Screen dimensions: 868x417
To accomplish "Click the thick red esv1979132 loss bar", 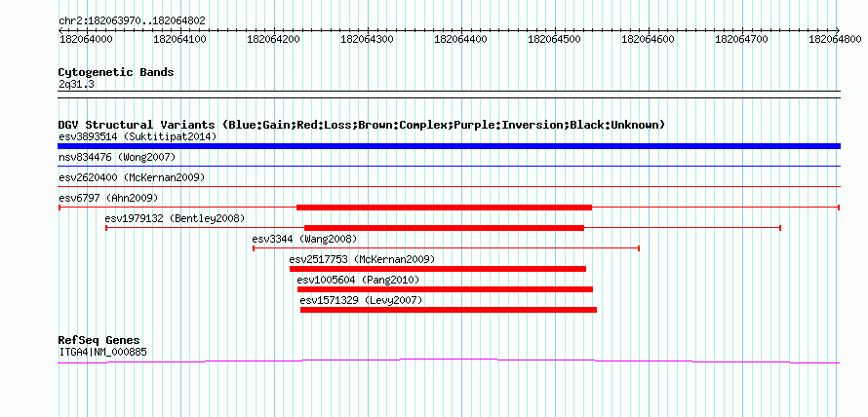I will click(445, 228).
